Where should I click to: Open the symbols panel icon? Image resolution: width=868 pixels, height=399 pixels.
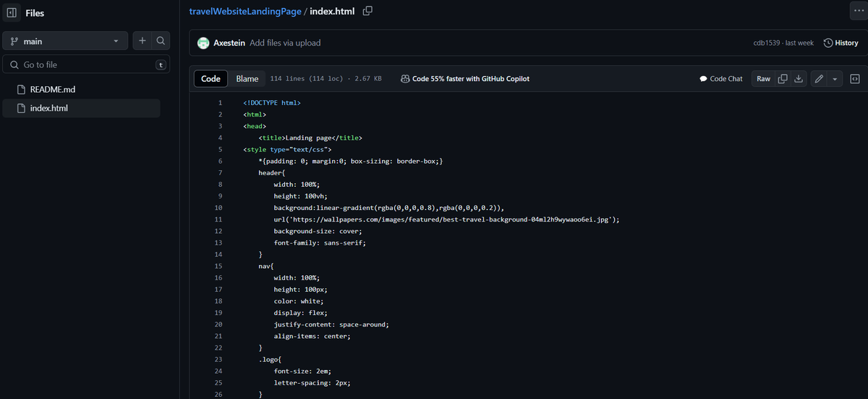pyautogui.click(x=854, y=78)
